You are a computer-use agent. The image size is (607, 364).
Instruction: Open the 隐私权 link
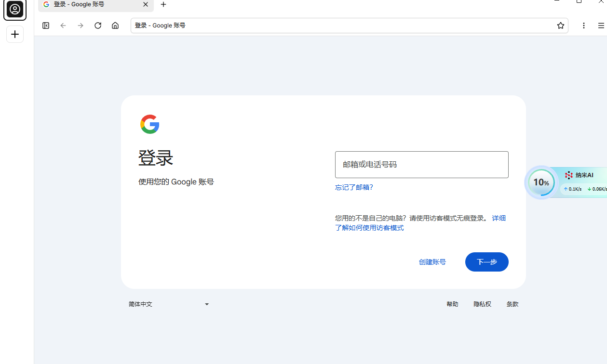click(x=482, y=304)
